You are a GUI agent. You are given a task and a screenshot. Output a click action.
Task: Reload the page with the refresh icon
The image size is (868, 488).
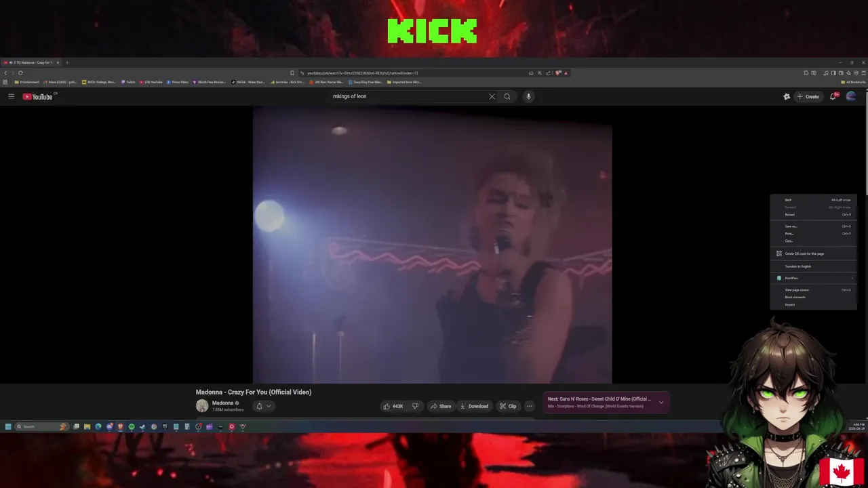(20, 73)
